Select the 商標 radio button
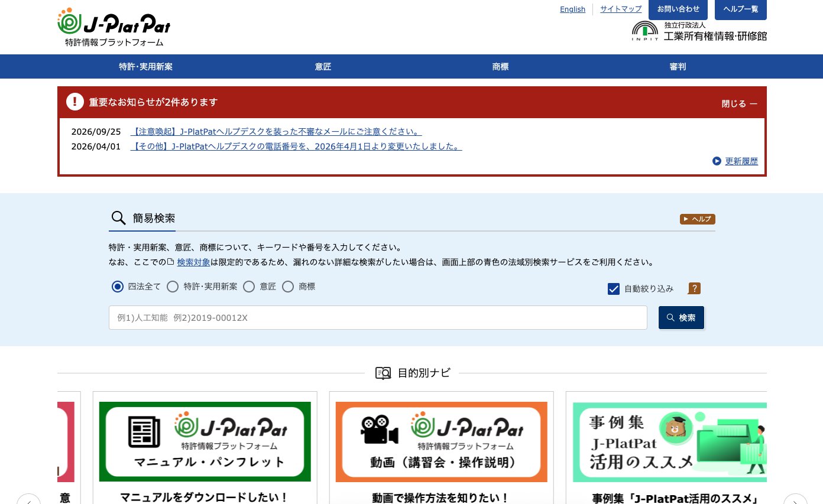 click(288, 287)
